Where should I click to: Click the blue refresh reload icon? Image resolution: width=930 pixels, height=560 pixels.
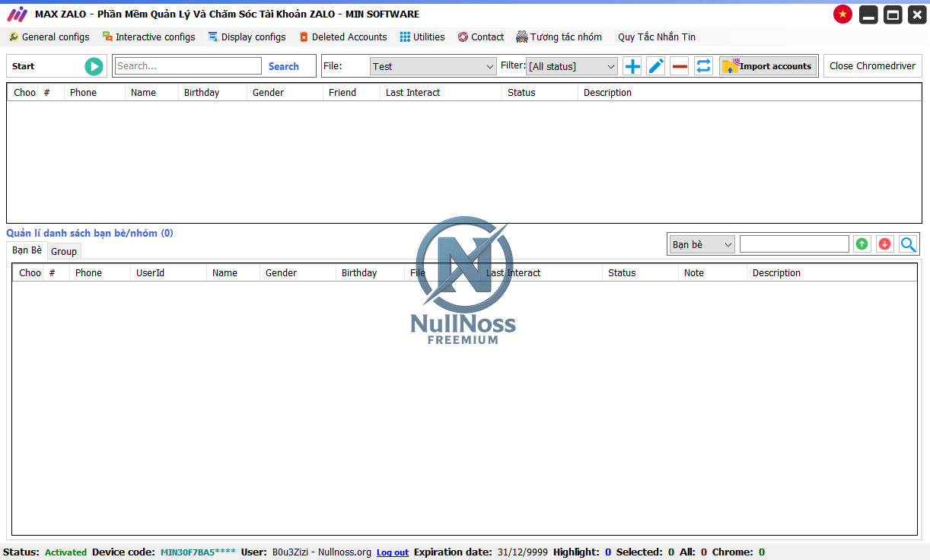(704, 66)
